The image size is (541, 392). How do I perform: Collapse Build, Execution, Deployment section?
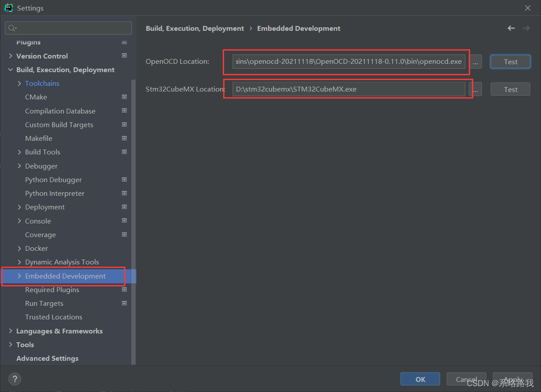[x=11, y=70]
